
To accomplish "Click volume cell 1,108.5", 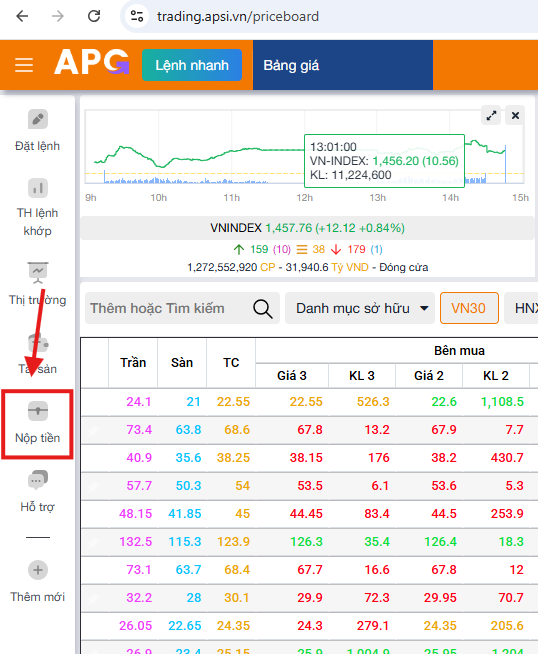I will pyautogui.click(x=502, y=402).
